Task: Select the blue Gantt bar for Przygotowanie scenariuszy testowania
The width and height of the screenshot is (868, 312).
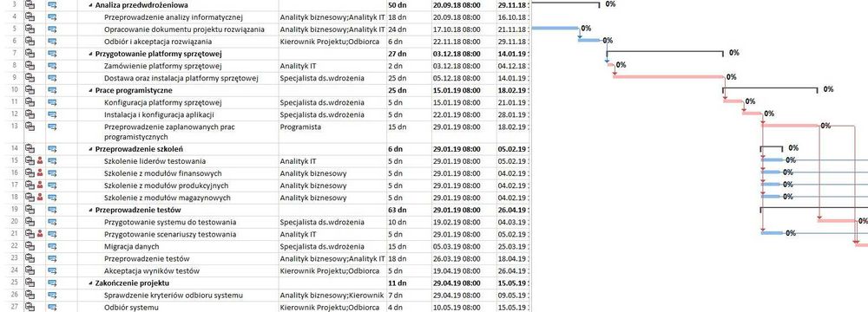Action: tap(773, 233)
